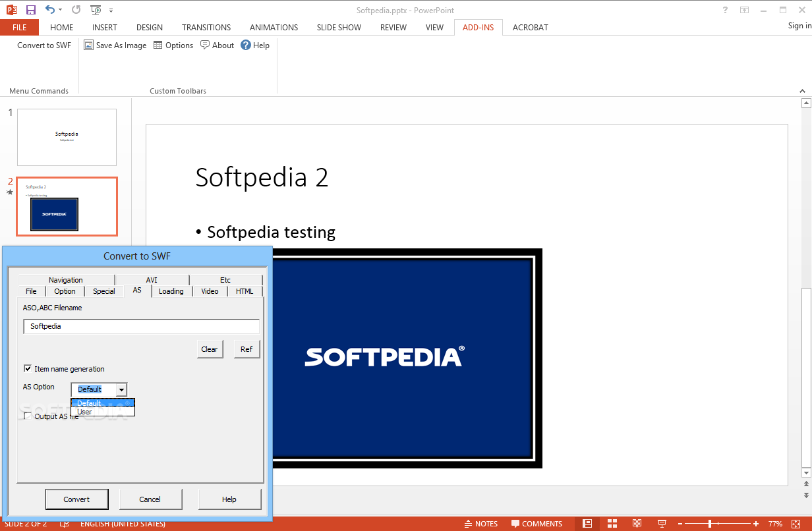
Task: Switch to the HTML tab in dialog
Action: (245, 291)
